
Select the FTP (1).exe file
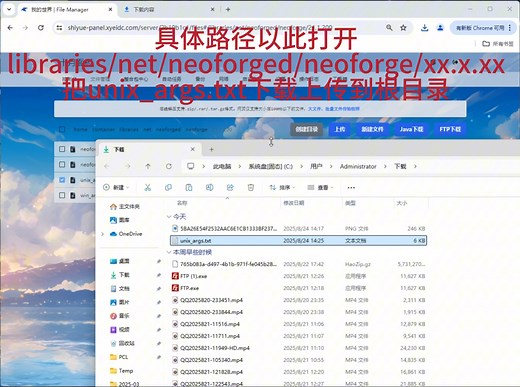(x=298, y=276)
